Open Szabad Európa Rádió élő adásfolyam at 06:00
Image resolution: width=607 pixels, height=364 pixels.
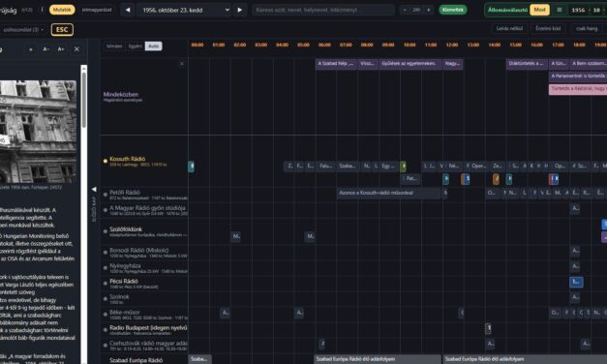click(378, 359)
